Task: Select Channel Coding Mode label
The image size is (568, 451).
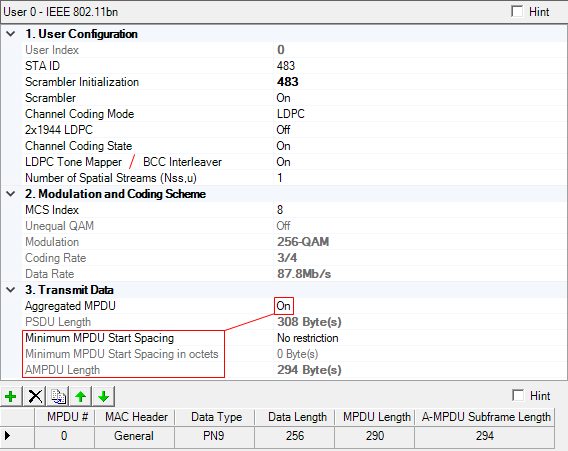Action: (80, 114)
